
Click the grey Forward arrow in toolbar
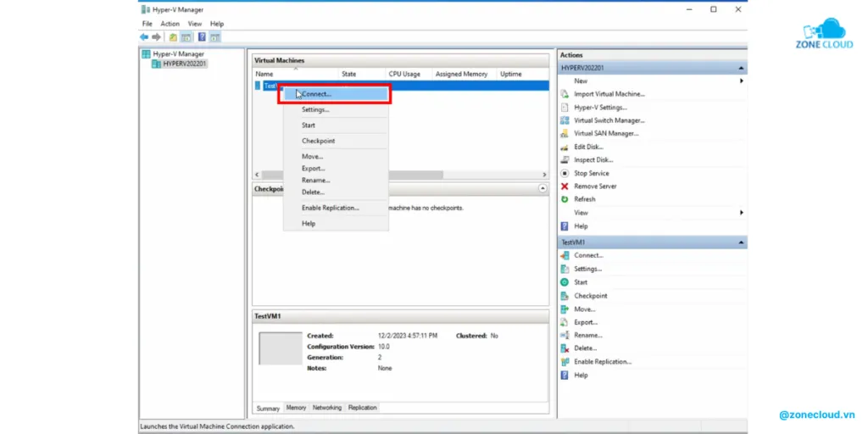(x=156, y=37)
